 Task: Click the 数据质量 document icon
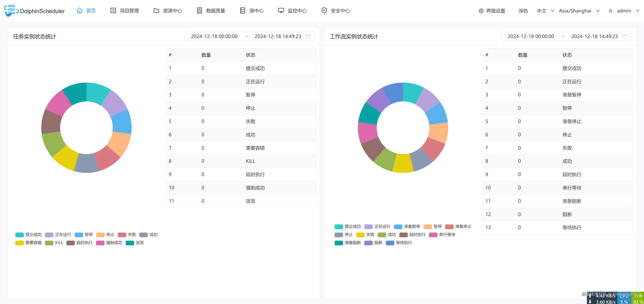tap(199, 10)
